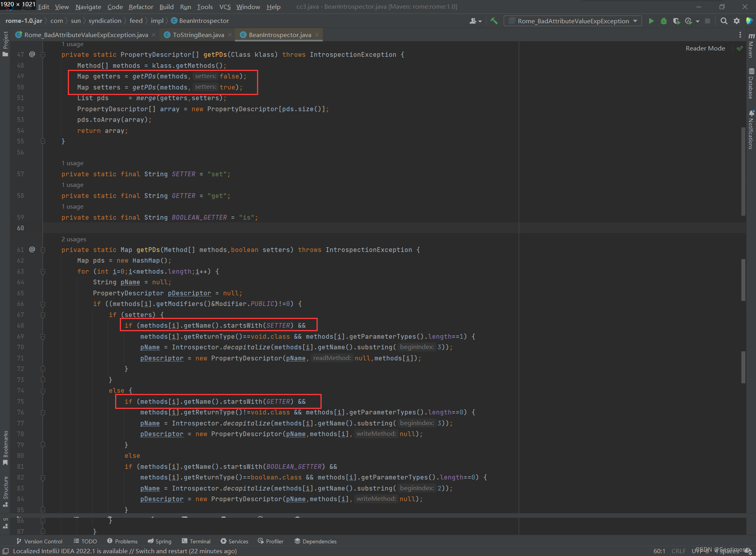Image resolution: width=756 pixels, height=556 pixels.
Task: Open the Bookmarks tool window
Action: (5, 448)
